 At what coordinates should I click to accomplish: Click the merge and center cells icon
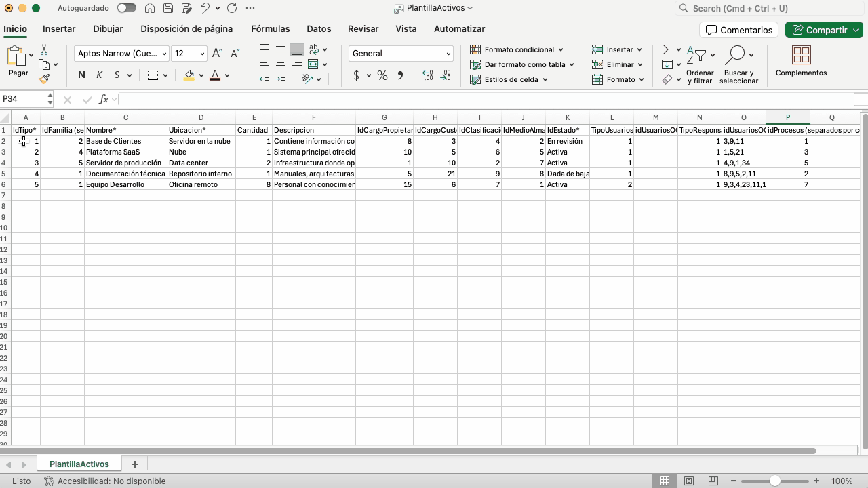[313, 64]
